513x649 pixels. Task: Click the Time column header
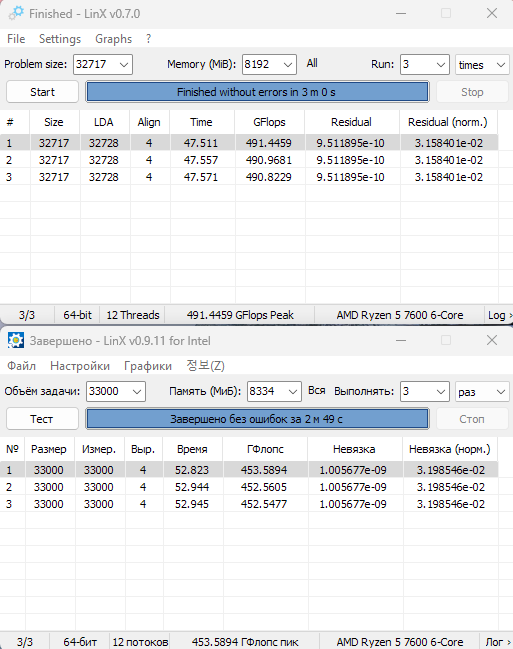202,122
